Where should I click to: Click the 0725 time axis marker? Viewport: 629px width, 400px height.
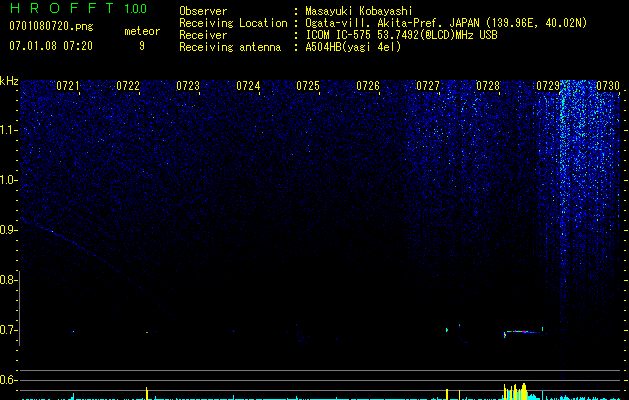[308, 86]
